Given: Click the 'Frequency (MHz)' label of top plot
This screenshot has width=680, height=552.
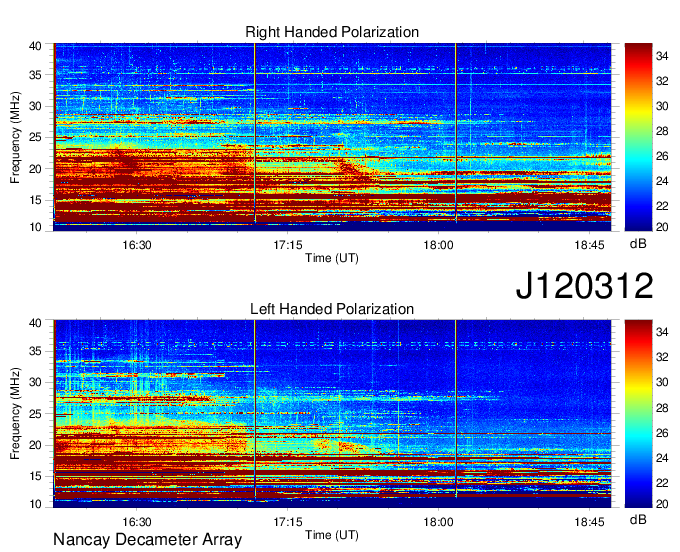Looking at the screenshot, I should coord(15,137).
